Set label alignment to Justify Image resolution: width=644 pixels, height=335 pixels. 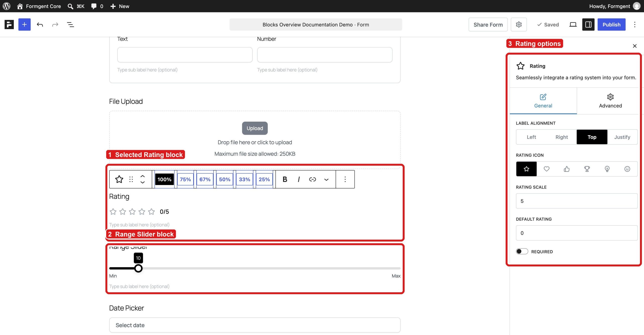[622, 137]
